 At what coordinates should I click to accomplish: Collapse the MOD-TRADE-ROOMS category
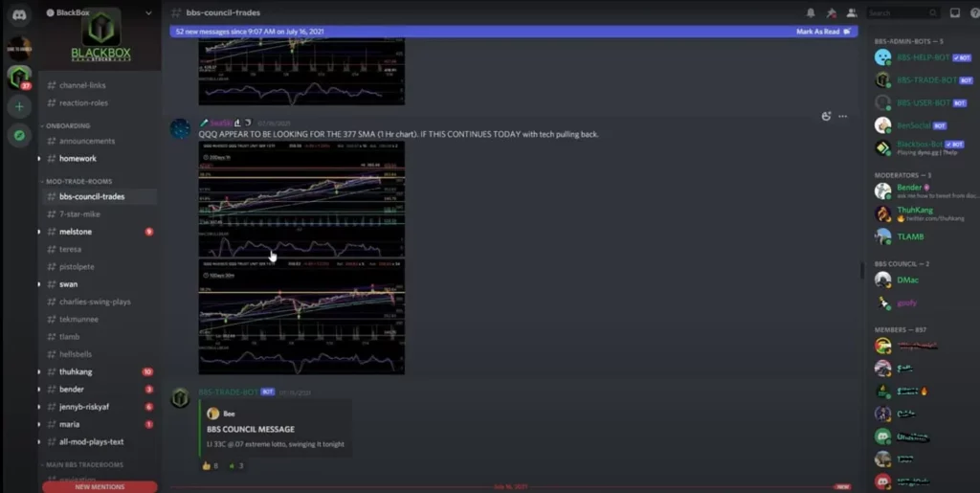pyautogui.click(x=77, y=181)
